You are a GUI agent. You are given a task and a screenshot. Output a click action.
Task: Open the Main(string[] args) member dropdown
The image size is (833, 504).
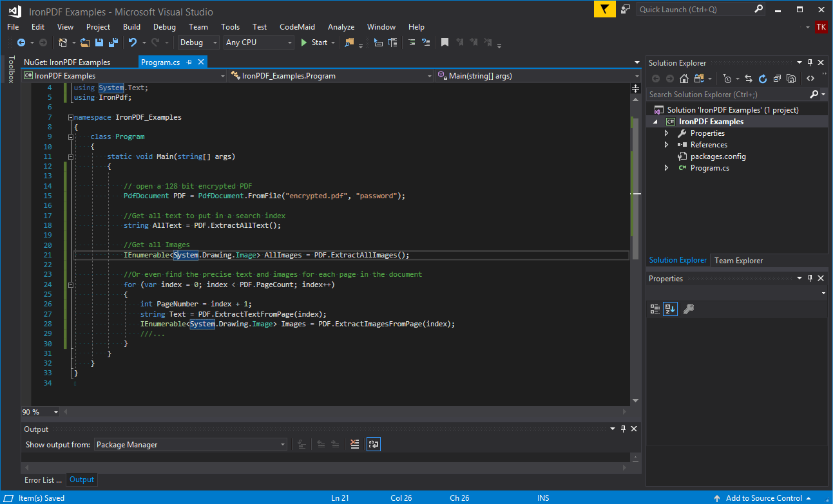pyautogui.click(x=538, y=76)
